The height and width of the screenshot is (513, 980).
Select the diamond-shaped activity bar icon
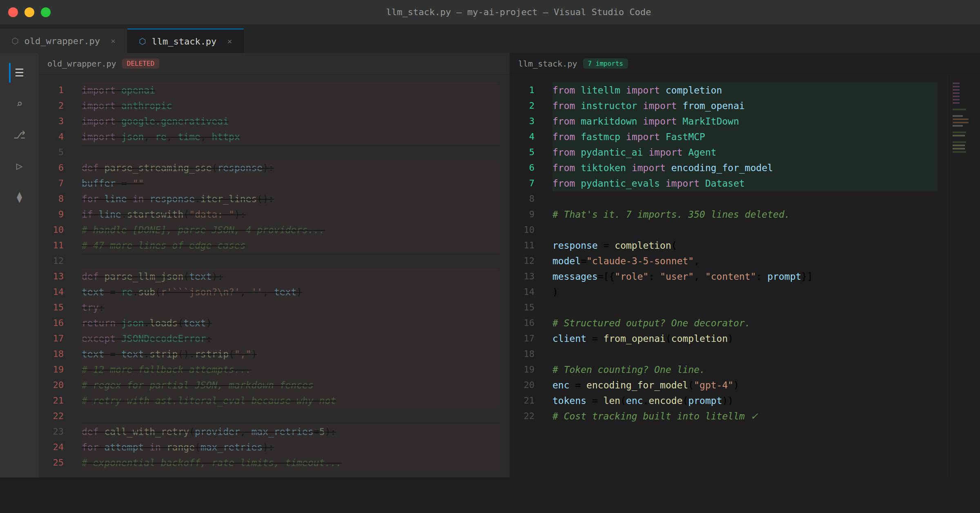click(x=19, y=197)
